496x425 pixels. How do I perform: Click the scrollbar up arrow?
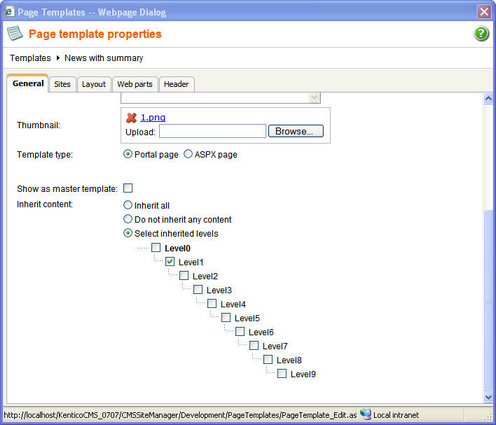tap(488, 99)
